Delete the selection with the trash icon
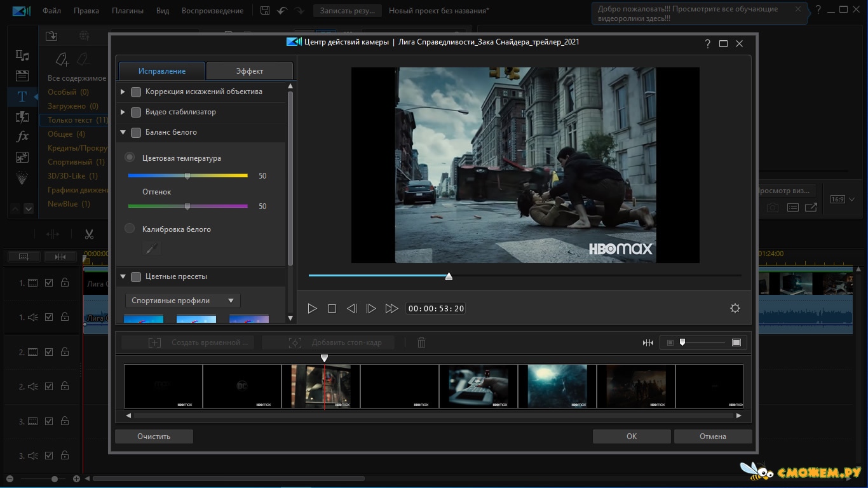Image resolution: width=868 pixels, height=488 pixels. point(421,342)
